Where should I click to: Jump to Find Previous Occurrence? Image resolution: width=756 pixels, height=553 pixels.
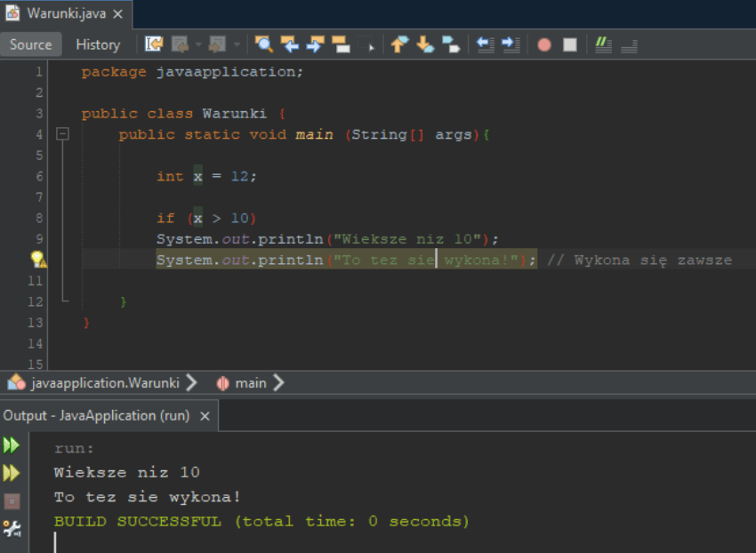289,44
